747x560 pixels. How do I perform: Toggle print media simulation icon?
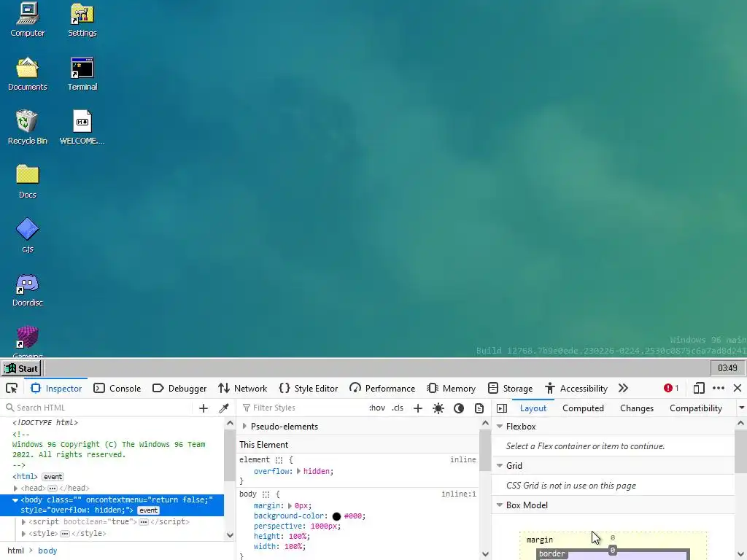479,408
